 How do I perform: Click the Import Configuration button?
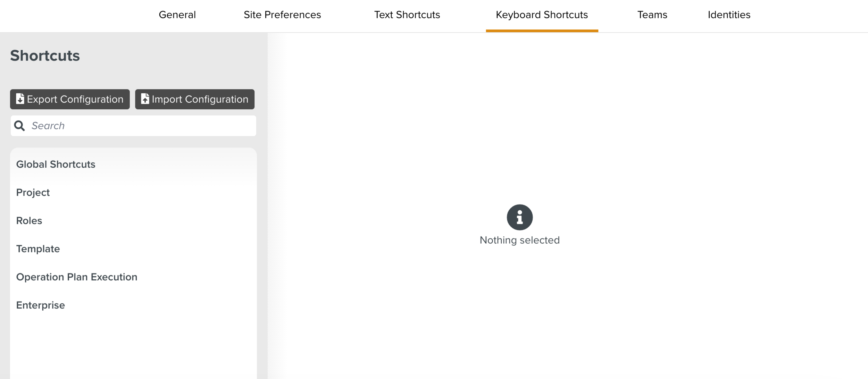pos(194,99)
